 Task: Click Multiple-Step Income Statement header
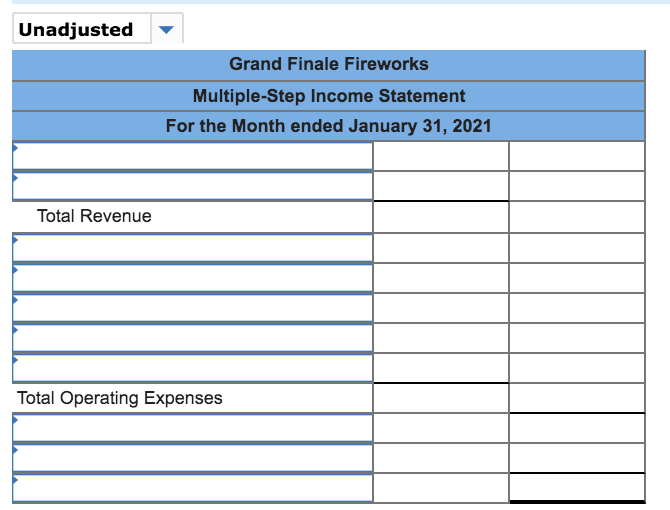coord(329,96)
